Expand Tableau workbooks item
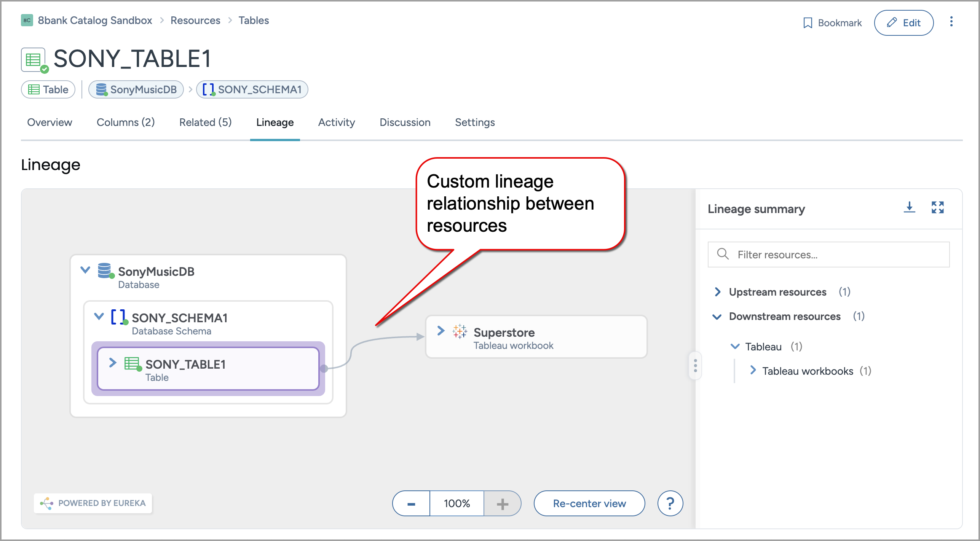Image resolution: width=980 pixels, height=541 pixels. click(753, 370)
